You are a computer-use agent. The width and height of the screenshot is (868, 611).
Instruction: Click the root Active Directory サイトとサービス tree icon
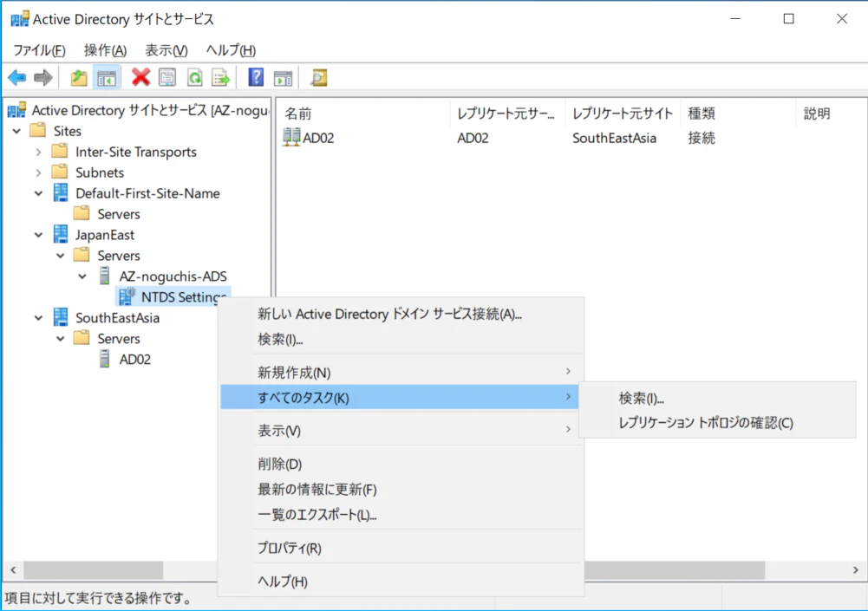[16, 109]
